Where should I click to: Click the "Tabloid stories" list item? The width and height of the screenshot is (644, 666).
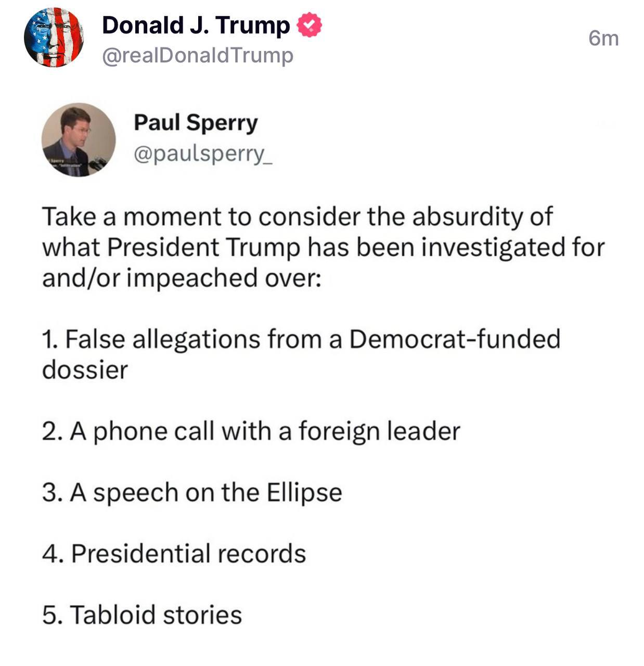click(142, 614)
